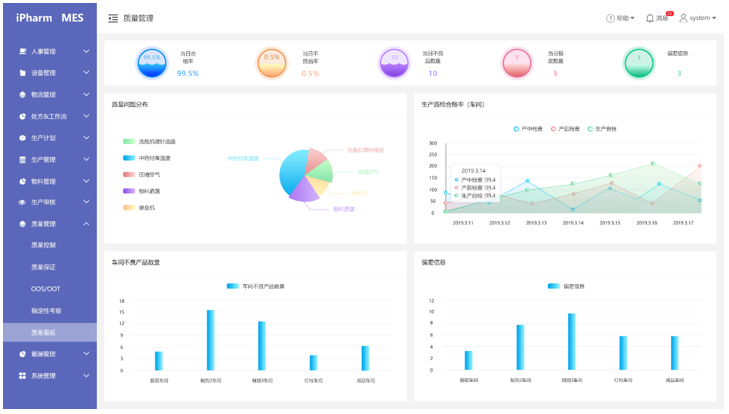Toggle the 产后检查 line series legend
The image size is (729, 414).
pos(565,129)
